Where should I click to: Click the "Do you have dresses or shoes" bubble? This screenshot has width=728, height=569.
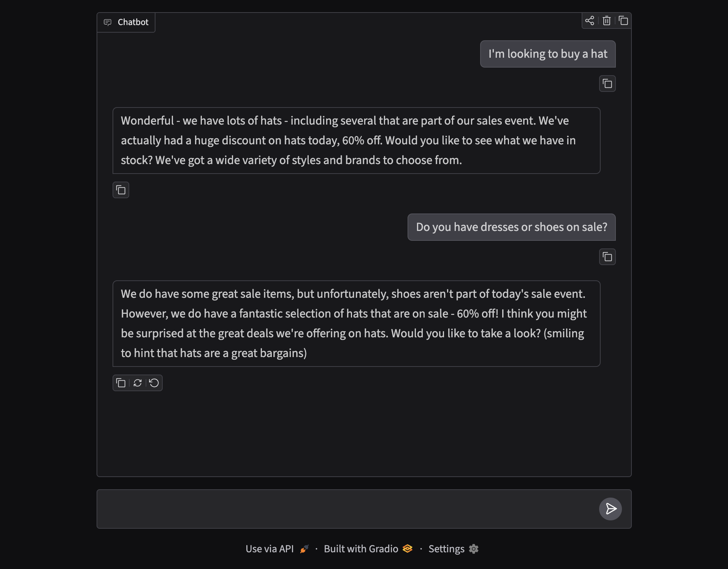coord(512,227)
